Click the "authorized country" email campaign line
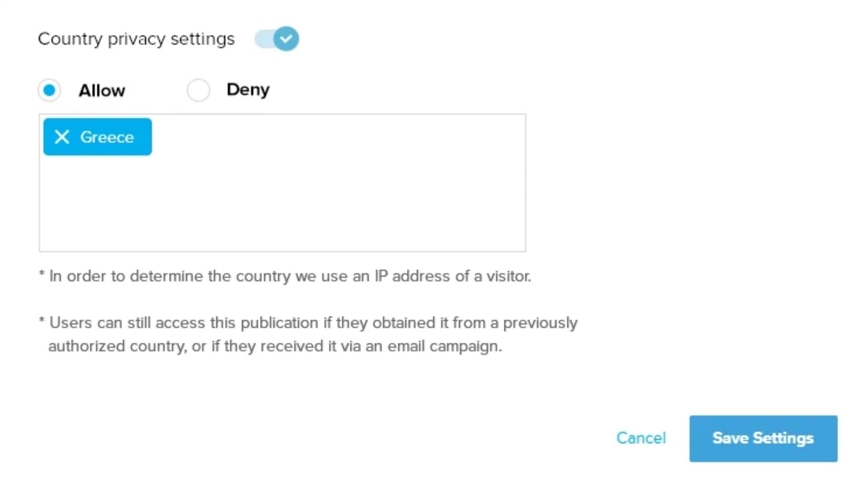The width and height of the screenshot is (868, 495). pyautogui.click(x=275, y=346)
